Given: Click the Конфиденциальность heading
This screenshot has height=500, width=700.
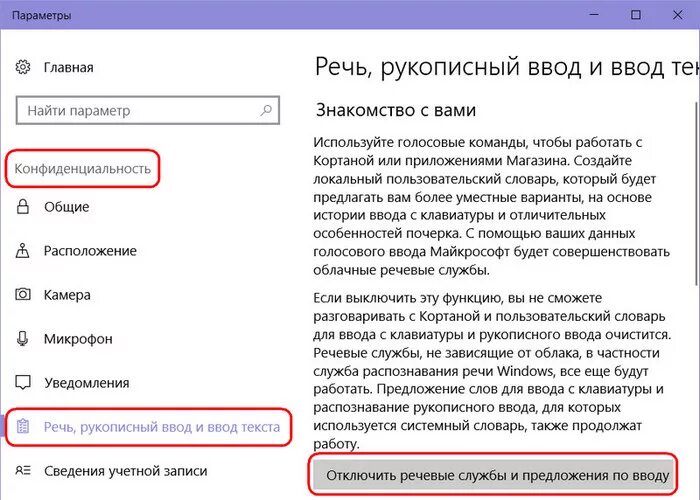Looking at the screenshot, I should [x=83, y=169].
